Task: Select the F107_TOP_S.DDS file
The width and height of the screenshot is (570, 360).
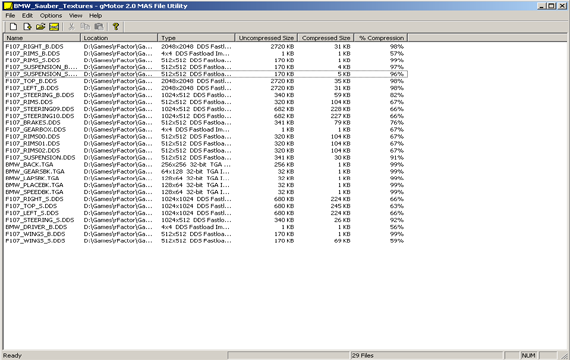Action: 31,206
